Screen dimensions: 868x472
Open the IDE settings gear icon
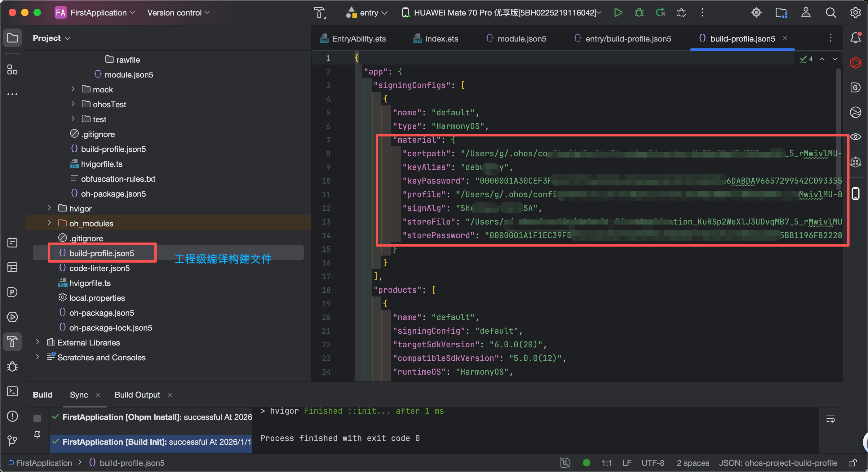tap(855, 13)
